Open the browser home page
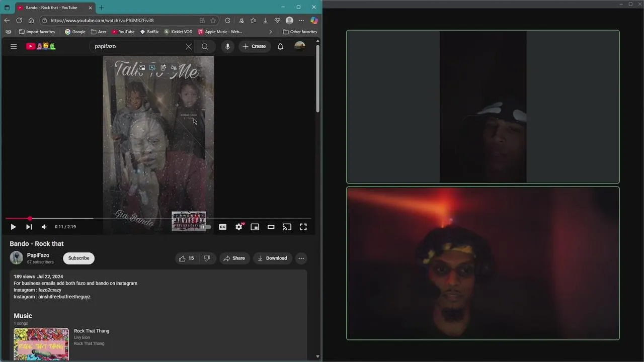Image resolution: width=644 pixels, height=362 pixels. tap(31, 21)
